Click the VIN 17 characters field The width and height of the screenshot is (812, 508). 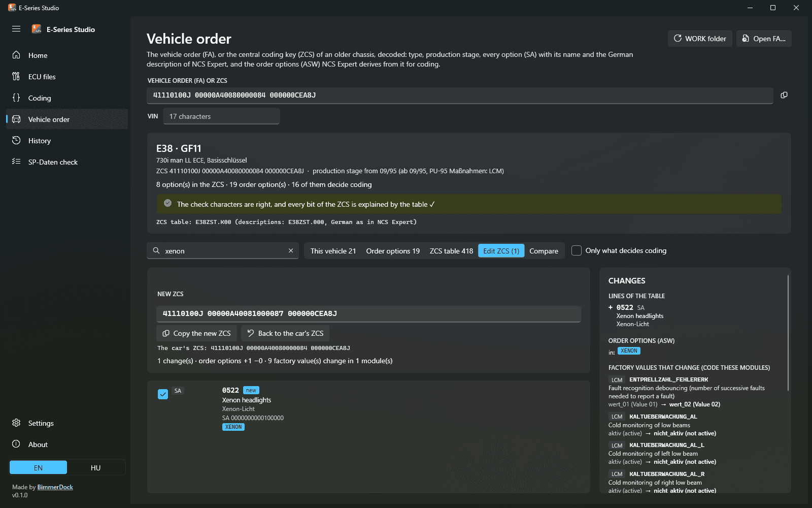221,116
